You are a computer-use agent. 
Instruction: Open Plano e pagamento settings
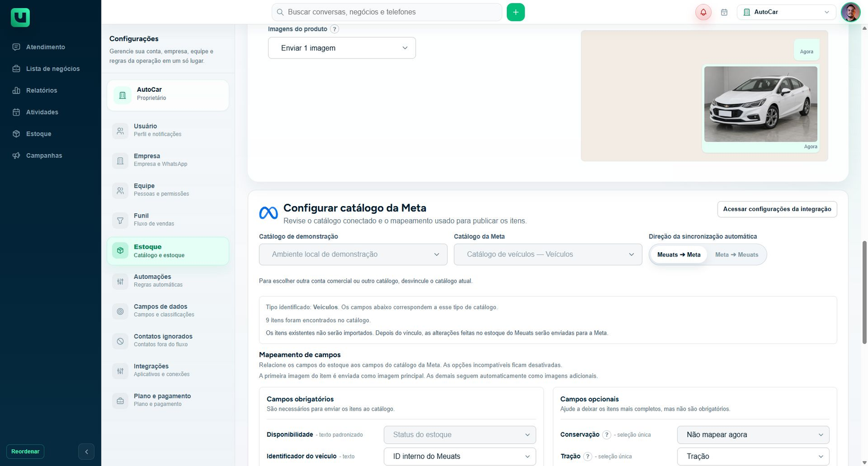point(168,400)
